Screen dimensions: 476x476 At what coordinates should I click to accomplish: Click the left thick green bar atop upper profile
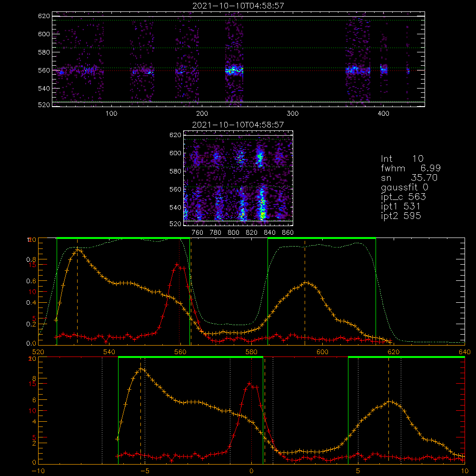(x=123, y=238)
